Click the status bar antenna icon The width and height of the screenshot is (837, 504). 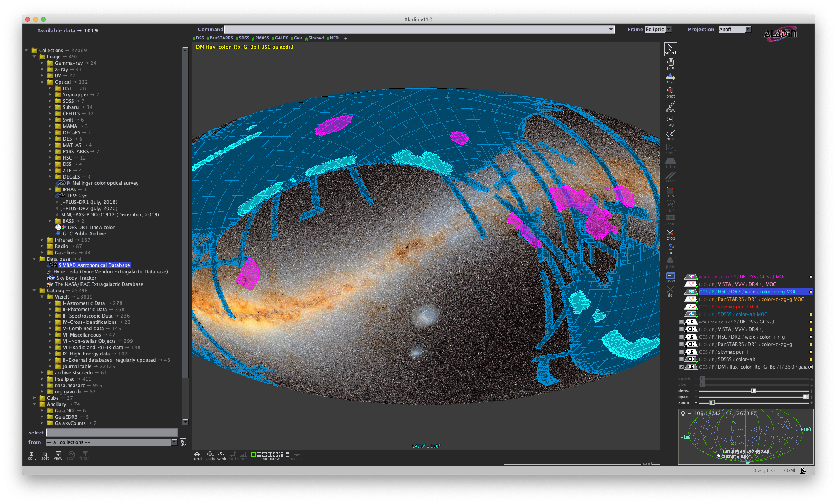click(x=803, y=470)
